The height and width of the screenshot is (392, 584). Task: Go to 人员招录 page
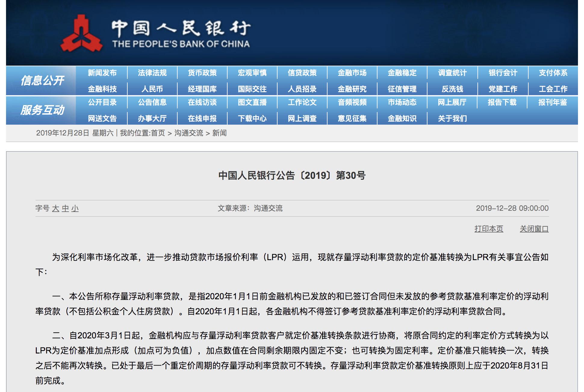click(x=302, y=89)
